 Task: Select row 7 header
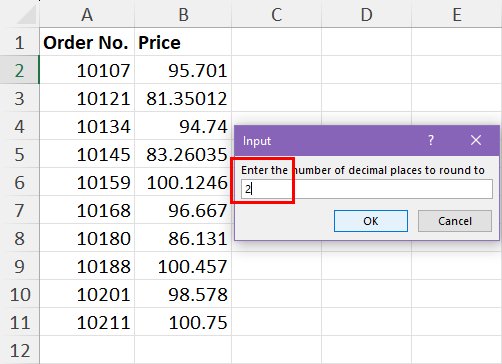(x=19, y=210)
